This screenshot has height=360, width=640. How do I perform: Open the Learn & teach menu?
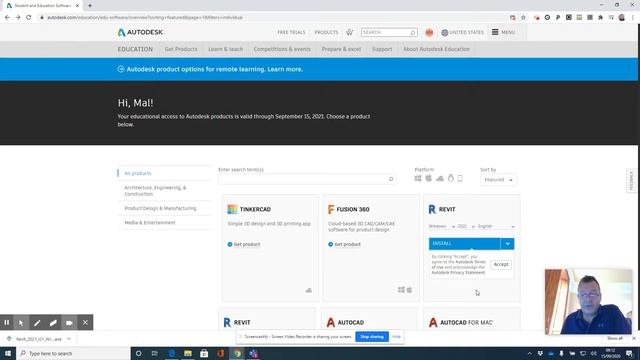(225, 49)
